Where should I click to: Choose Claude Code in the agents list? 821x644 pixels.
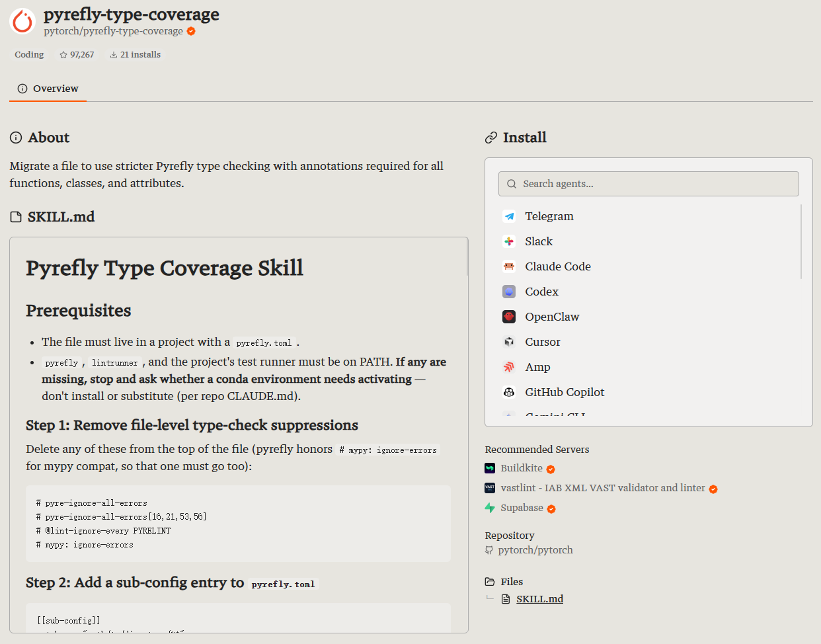558,266
